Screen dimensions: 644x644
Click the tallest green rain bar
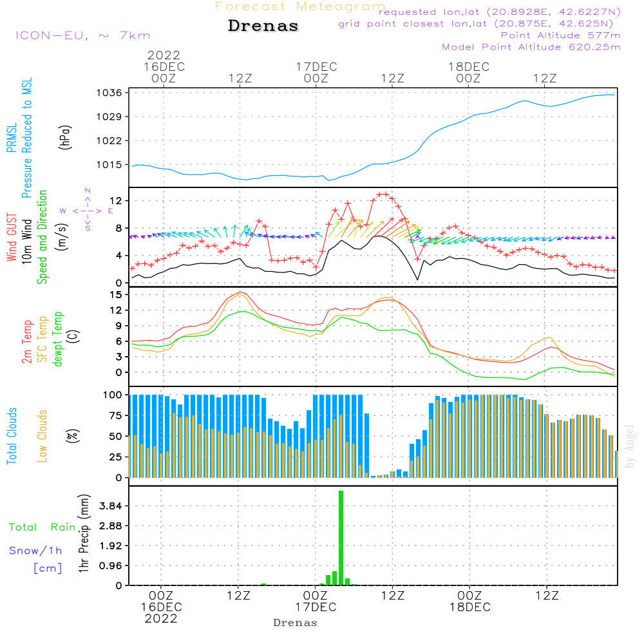[341, 538]
